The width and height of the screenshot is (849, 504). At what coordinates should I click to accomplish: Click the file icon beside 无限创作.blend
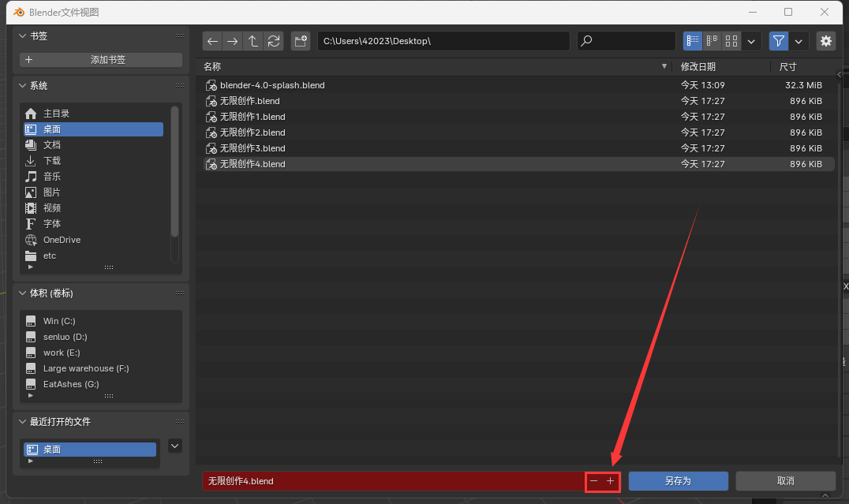point(211,101)
